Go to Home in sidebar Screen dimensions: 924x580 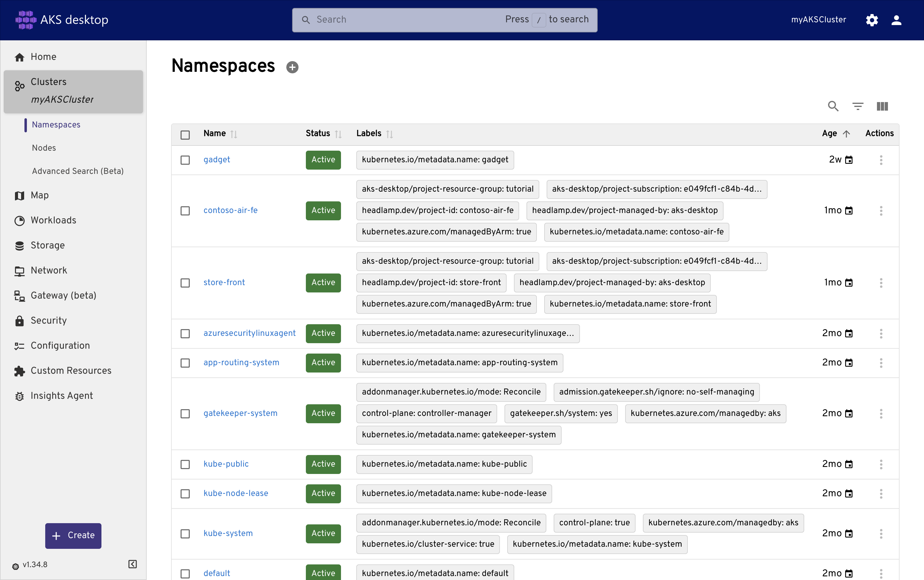73,57
